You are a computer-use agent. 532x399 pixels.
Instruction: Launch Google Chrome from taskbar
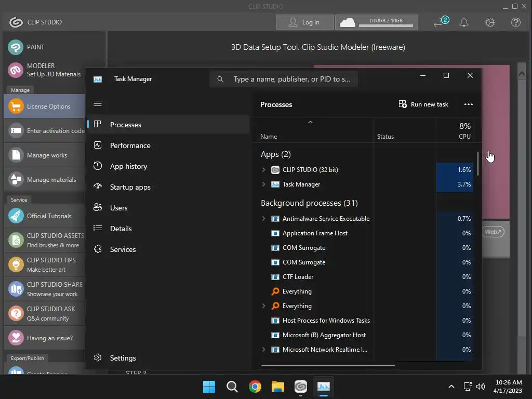coord(255,387)
